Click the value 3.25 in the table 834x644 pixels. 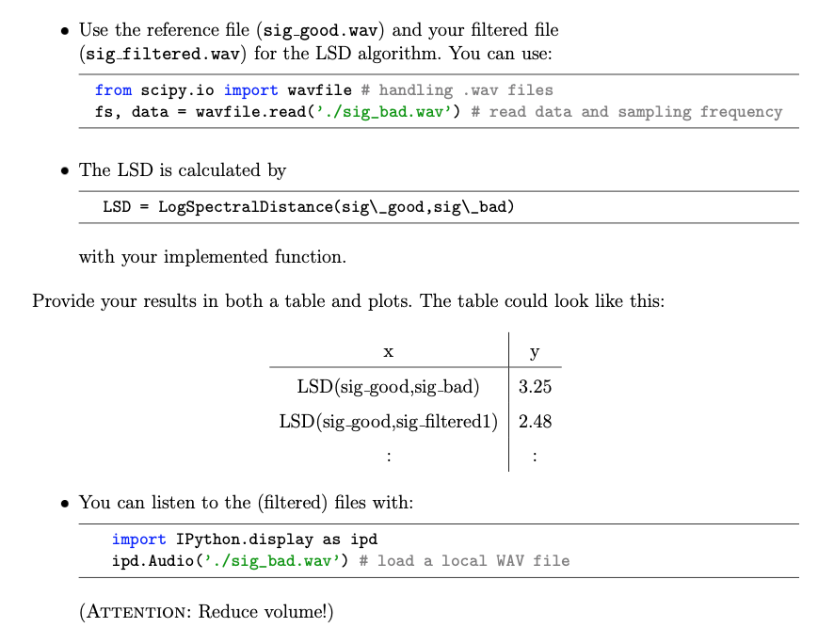[535, 386]
